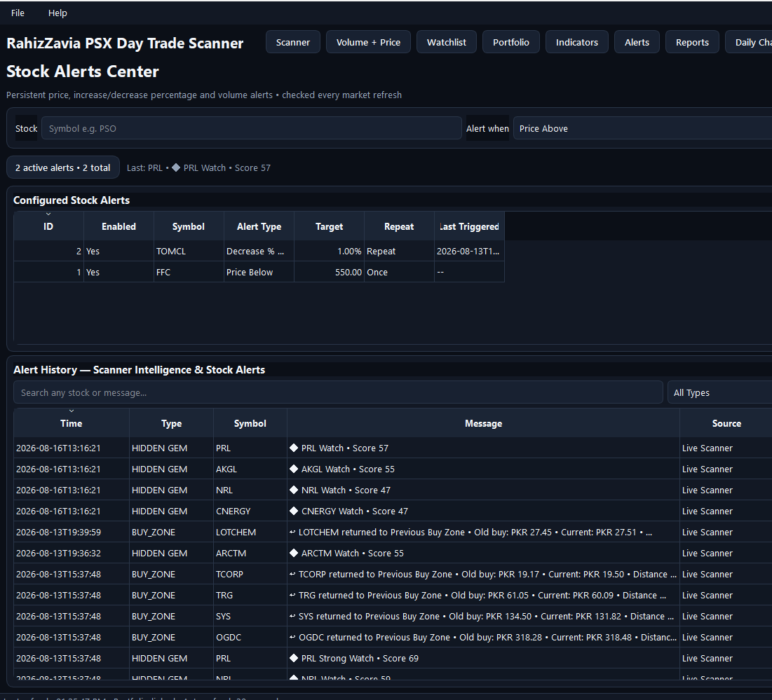Click the HIDDEN GEM type cell for NRL Score 47

pyautogui.click(x=171, y=490)
